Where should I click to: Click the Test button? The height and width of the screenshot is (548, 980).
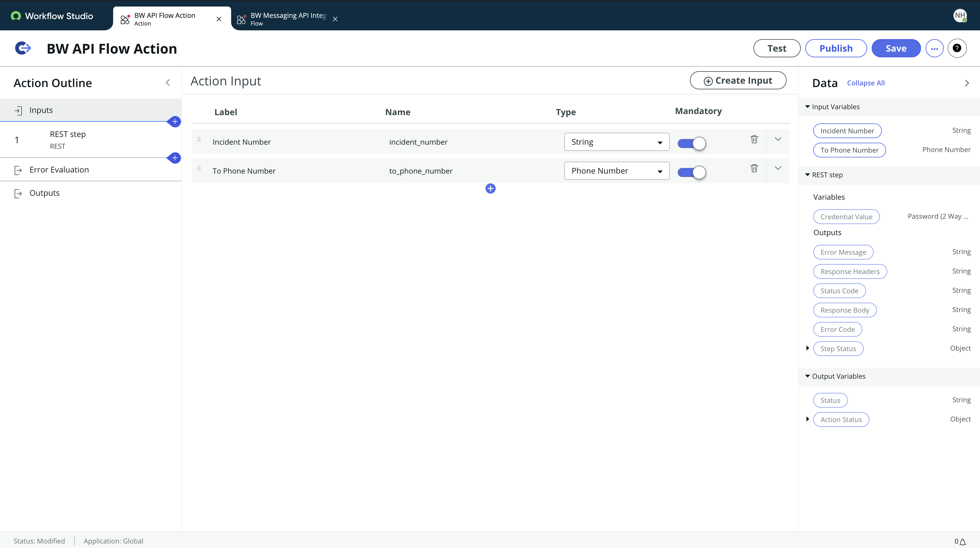pos(776,48)
